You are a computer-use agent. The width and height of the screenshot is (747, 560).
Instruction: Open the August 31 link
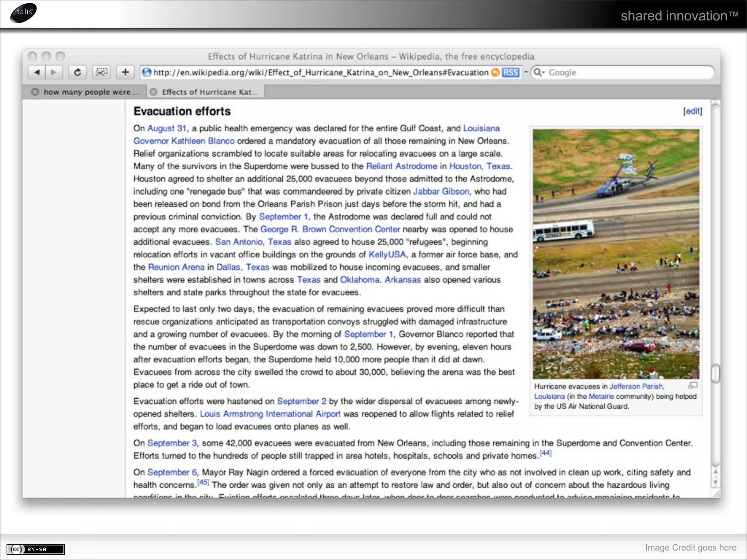coord(167,128)
